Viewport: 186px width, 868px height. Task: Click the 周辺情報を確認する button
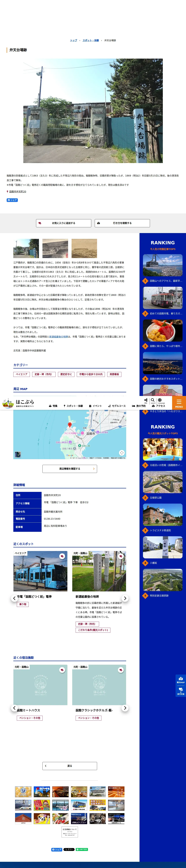coord(70,469)
